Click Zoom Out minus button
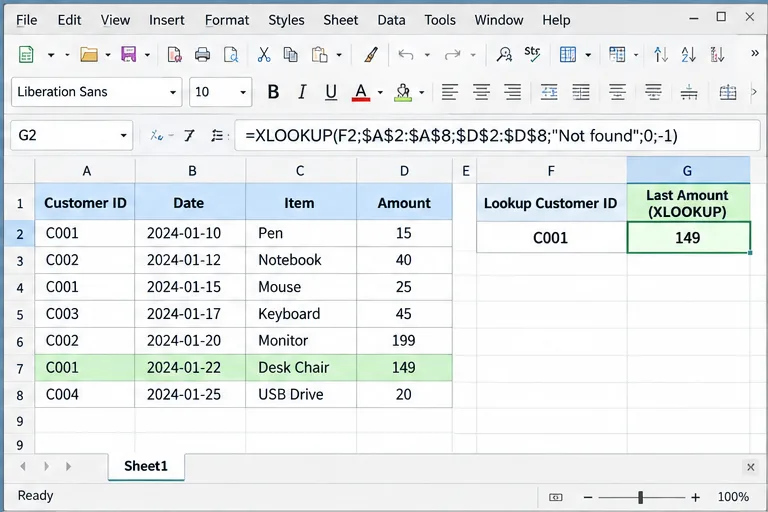Image resolution: width=768 pixels, height=512 pixels. (x=588, y=497)
